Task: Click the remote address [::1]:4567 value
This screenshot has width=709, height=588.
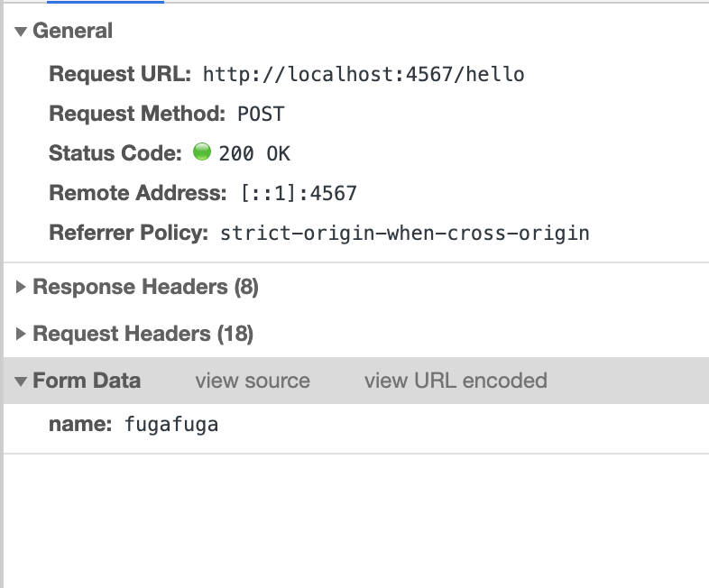Action: pyautogui.click(x=299, y=193)
